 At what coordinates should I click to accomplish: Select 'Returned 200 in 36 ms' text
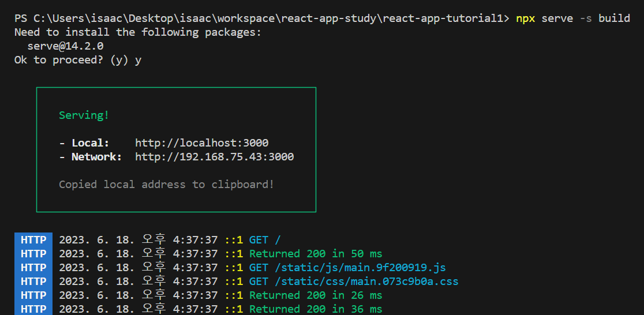point(316,309)
